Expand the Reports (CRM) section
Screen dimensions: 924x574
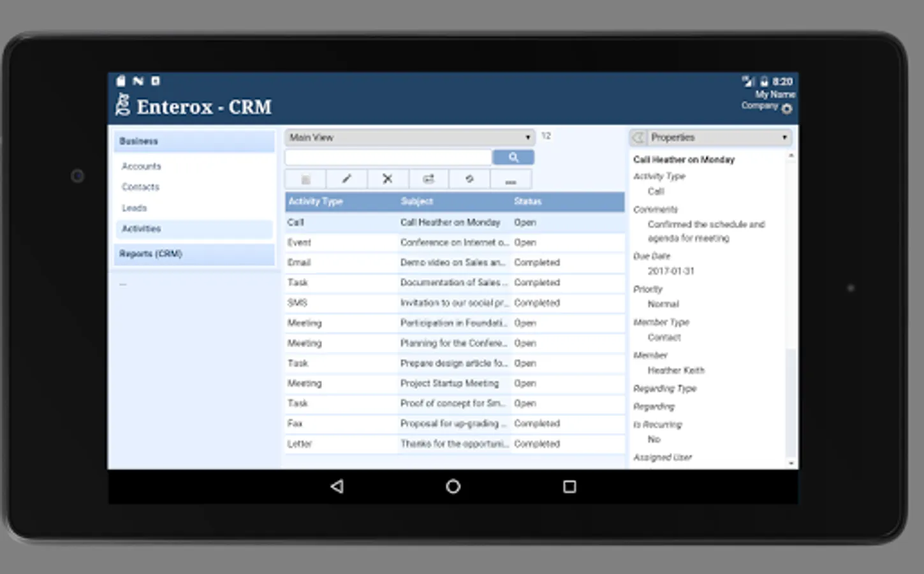194,254
